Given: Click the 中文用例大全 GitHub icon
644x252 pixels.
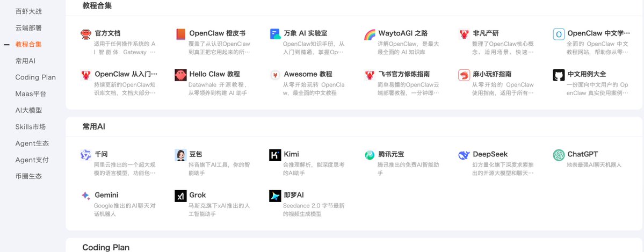Looking at the screenshot, I should tap(559, 75).
